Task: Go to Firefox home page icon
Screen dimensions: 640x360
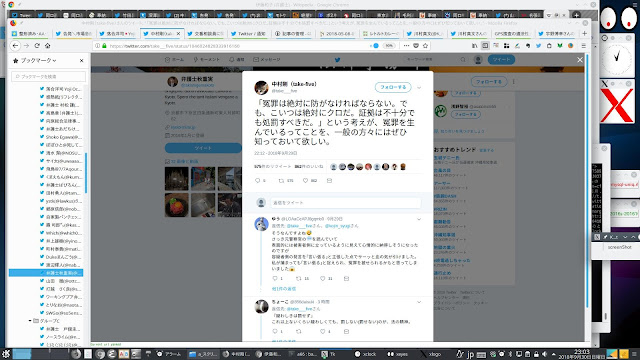Action: 47,46
